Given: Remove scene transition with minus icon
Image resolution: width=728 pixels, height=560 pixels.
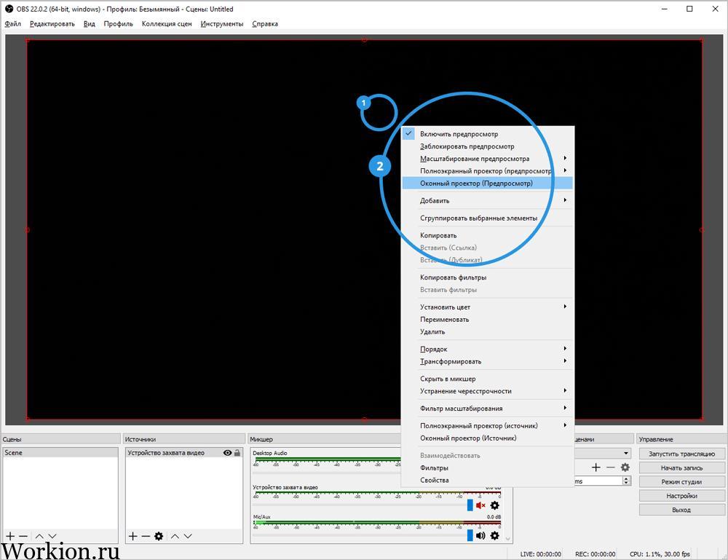Looking at the screenshot, I should click(611, 468).
